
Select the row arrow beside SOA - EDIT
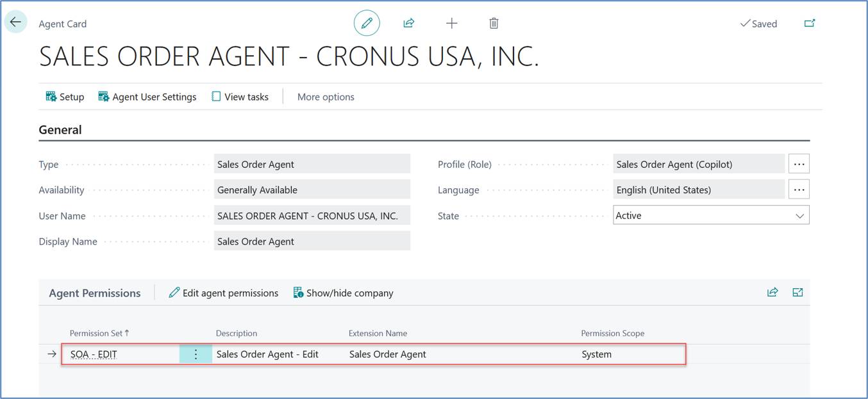pyautogui.click(x=52, y=354)
